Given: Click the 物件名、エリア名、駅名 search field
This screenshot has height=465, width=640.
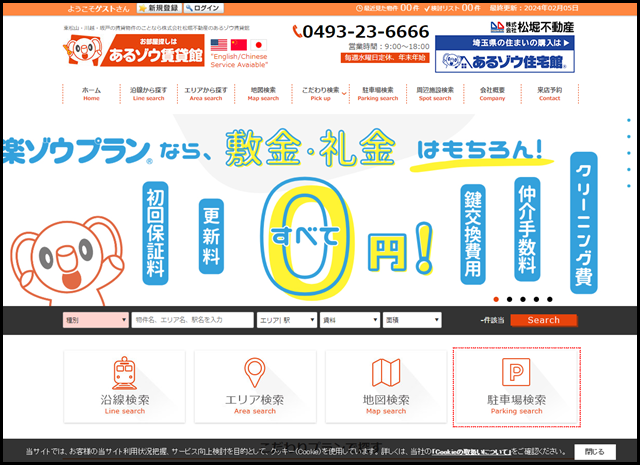Looking at the screenshot, I should 192,320.
